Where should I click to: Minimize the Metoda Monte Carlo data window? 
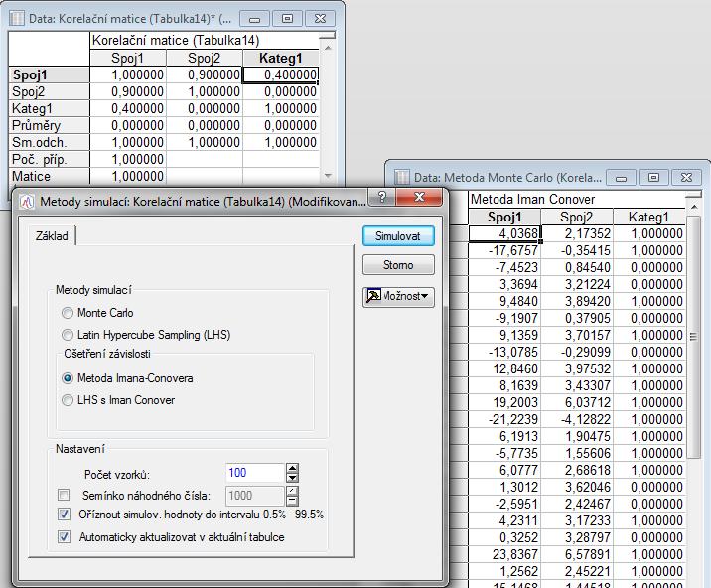621,178
